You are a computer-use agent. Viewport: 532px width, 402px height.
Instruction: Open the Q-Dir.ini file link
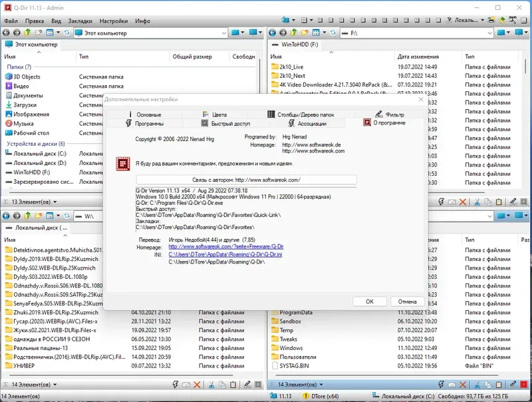[x=225, y=254]
